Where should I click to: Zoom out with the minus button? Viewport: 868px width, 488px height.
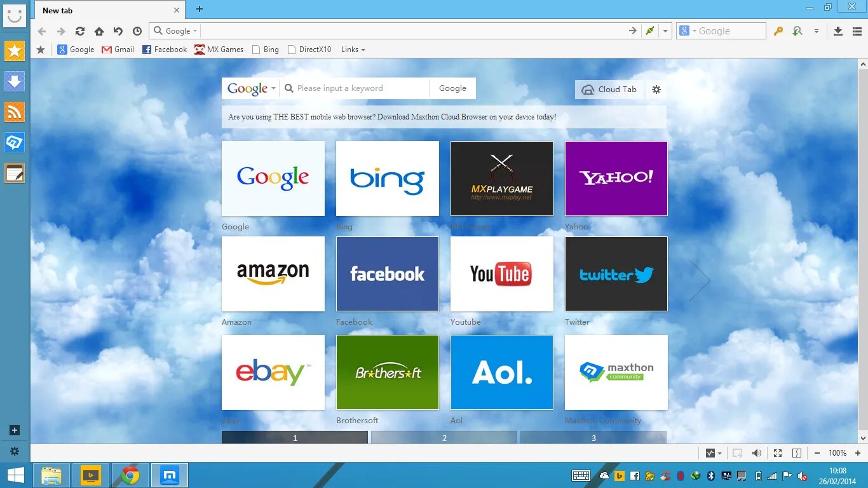click(817, 453)
